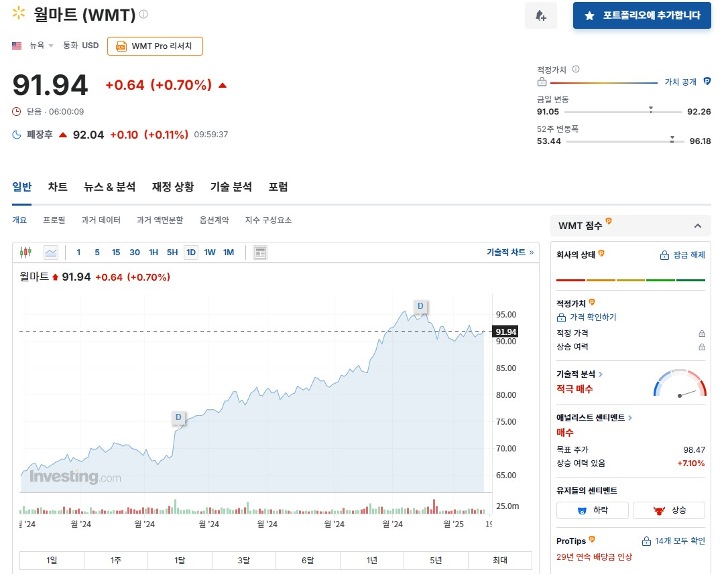Click the alert bell icon to add an alert
This screenshot has width=728, height=574.
[540, 15]
